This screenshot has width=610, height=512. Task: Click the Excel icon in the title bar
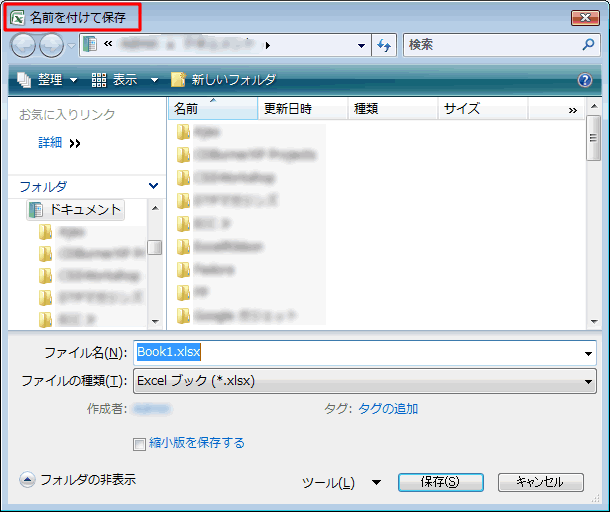18,18
